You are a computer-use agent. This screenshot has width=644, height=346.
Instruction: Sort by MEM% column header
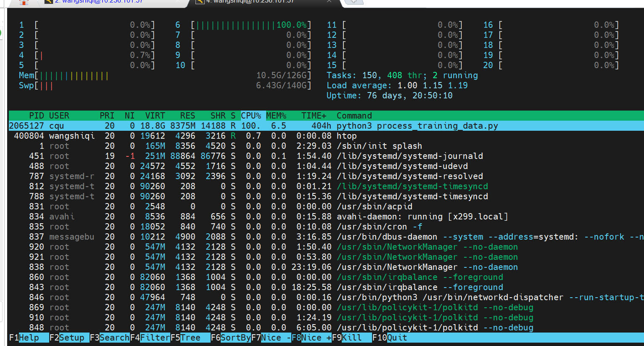(276, 116)
